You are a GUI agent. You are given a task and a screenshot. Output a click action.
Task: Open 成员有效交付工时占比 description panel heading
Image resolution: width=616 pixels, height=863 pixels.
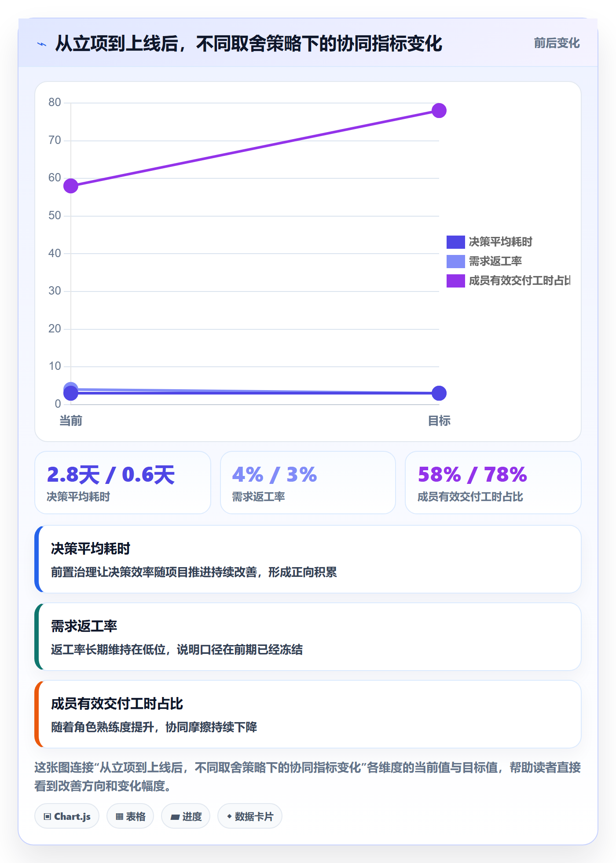tap(117, 704)
